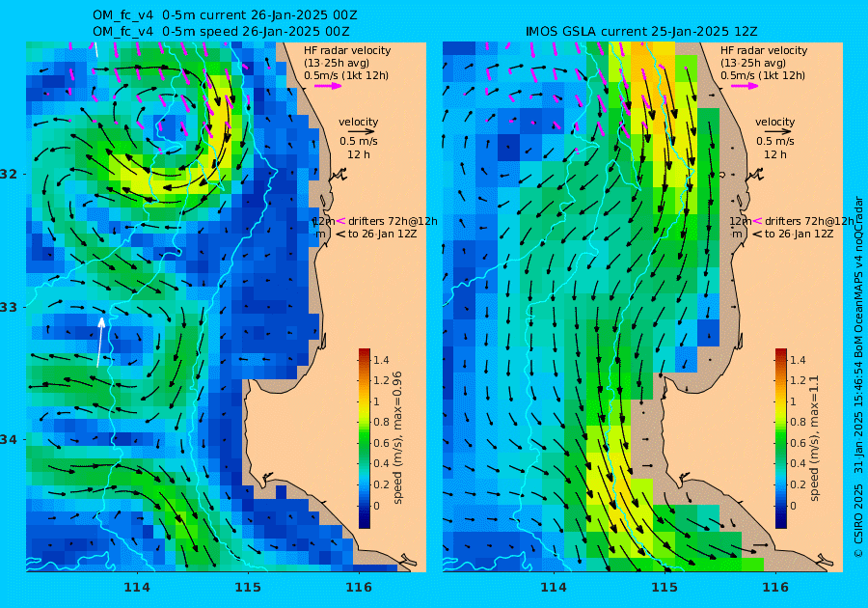Click the 'OM_fc_v4 0-5m speed 26-Jan-2025 00Z' title line
This screenshot has width=868, height=608.
click(221, 32)
